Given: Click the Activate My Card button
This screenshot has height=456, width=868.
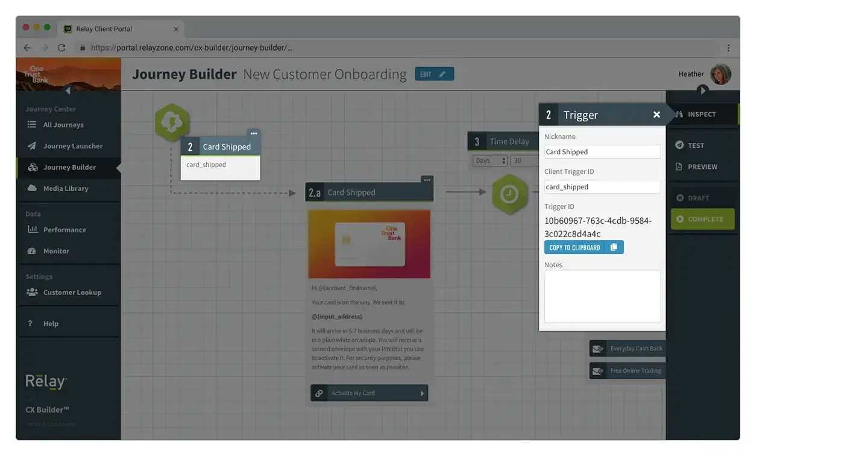Looking at the screenshot, I should point(370,393).
